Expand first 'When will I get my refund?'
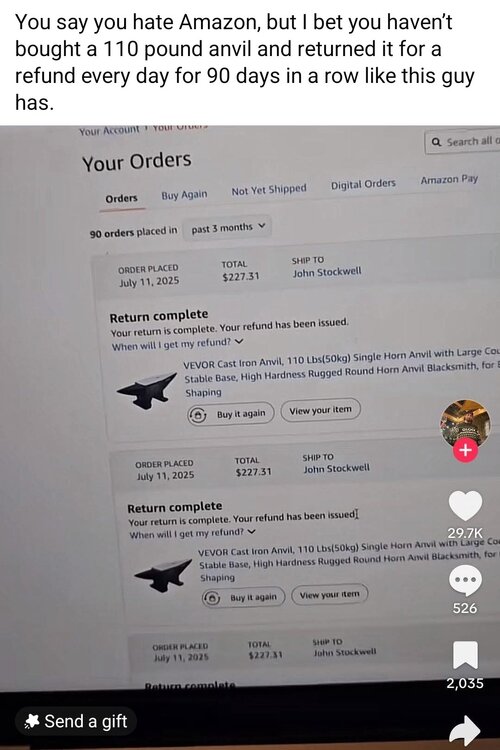The height and width of the screenshot is (750, 500). 178,344
